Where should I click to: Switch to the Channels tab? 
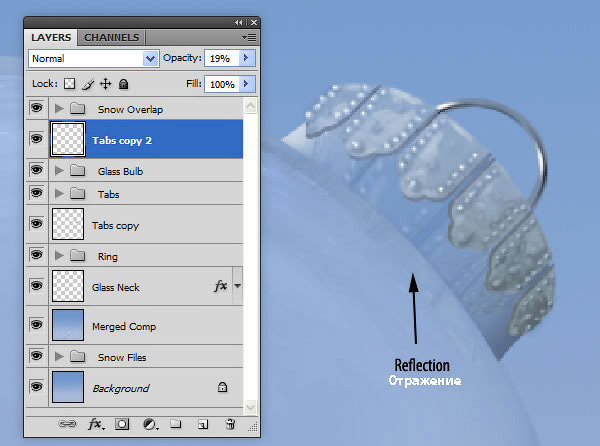(x=111, y=37)
